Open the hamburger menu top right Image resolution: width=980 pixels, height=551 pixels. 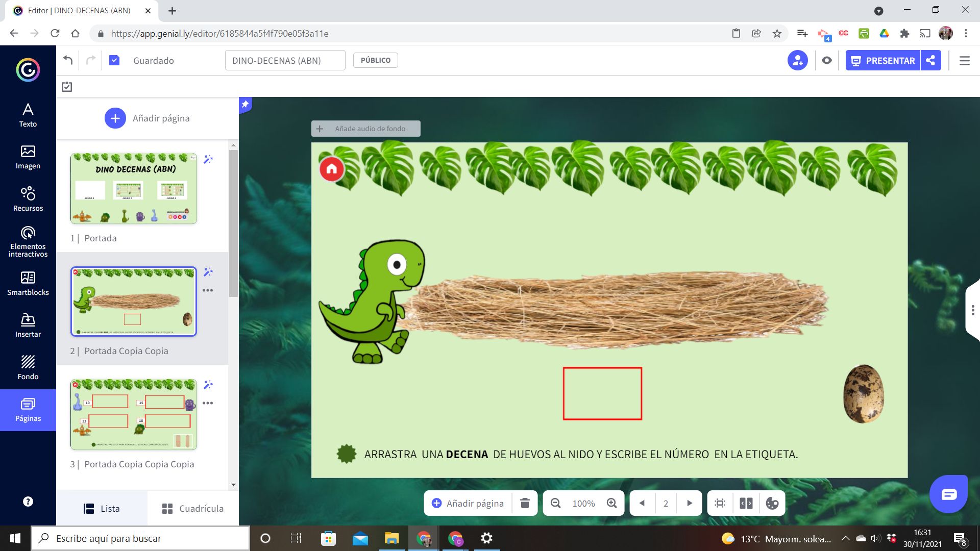tap(964, 60)
